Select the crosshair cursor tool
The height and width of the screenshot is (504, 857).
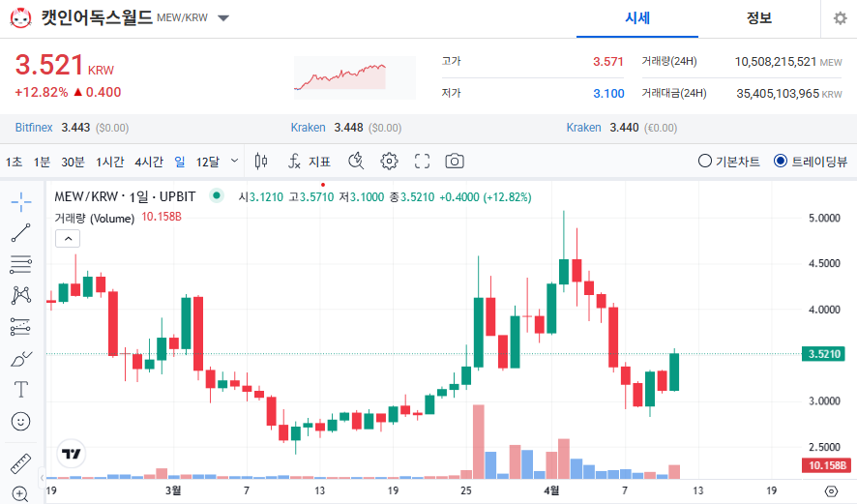(x=20, y=202)
